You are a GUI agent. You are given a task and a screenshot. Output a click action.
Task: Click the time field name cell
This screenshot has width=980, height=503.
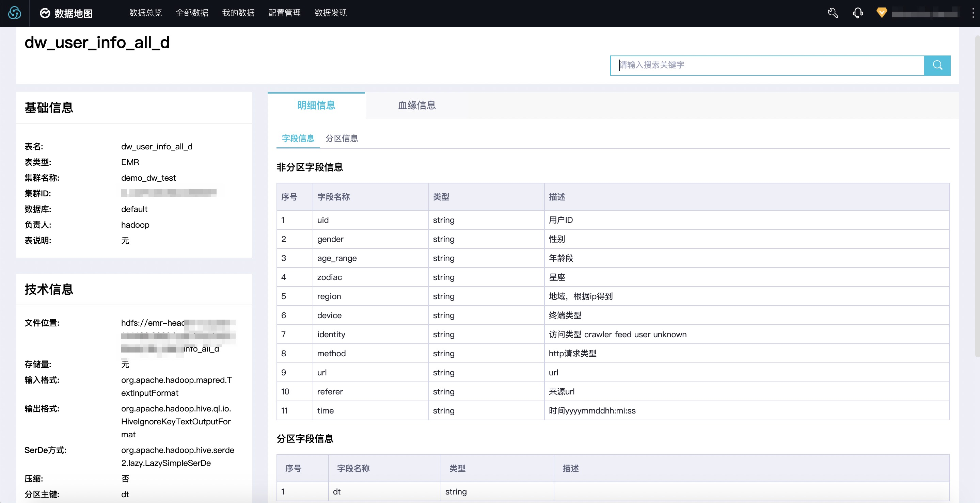click(370, 411)
